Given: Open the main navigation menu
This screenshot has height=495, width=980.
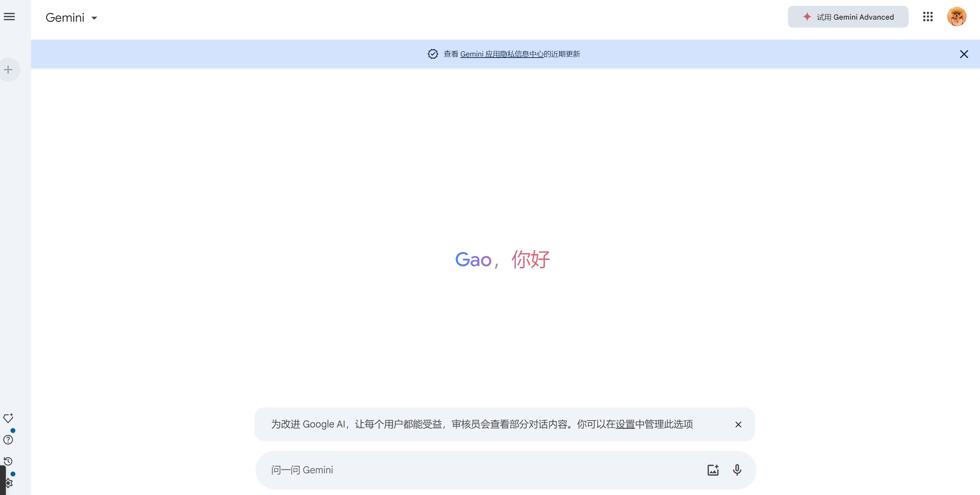Looking at the screenshot, I should pos(9,16).
